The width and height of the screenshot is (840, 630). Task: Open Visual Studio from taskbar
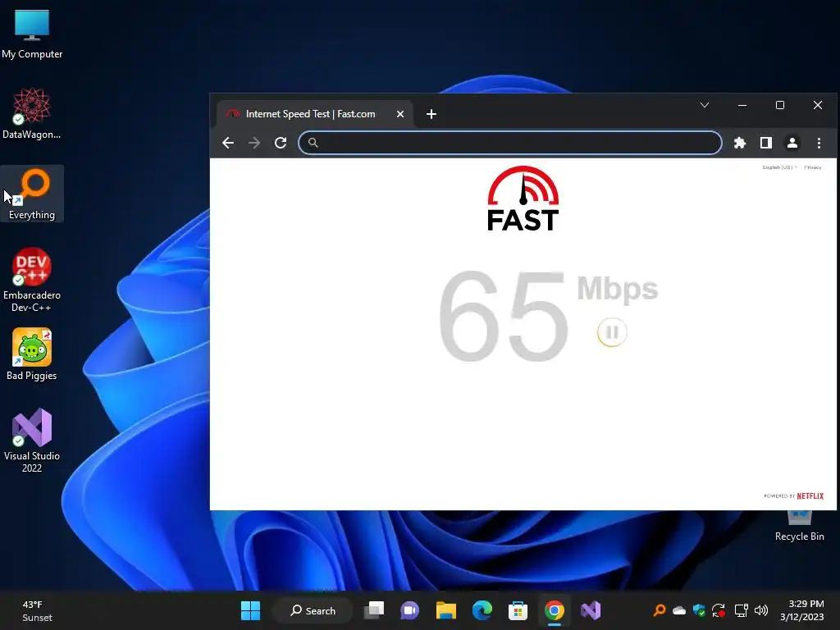coord(591,610)
